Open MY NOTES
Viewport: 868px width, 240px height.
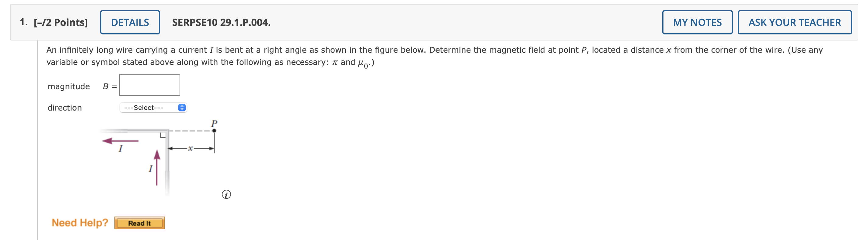pos(697,22)
